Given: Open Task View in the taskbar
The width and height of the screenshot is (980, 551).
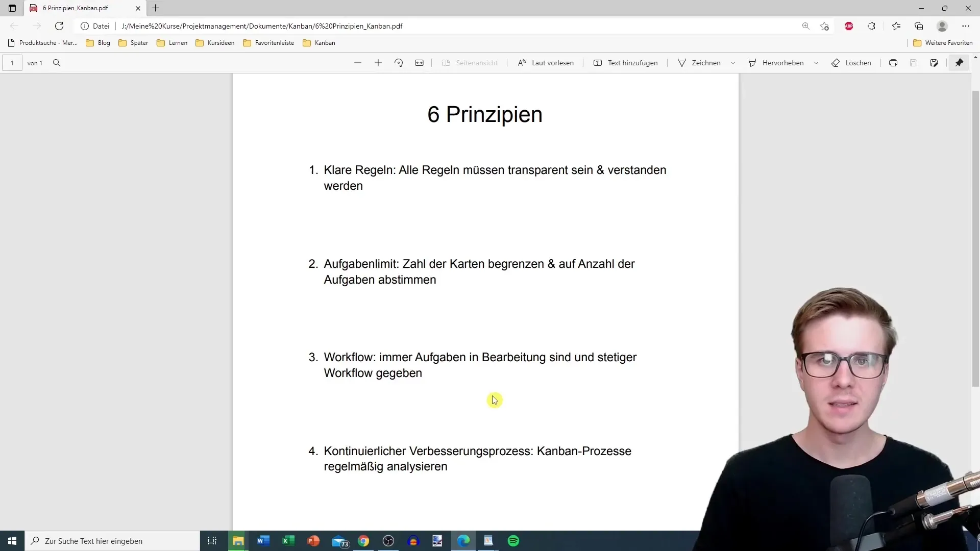Looking at the screenshot, I should (x=212, y=541).
